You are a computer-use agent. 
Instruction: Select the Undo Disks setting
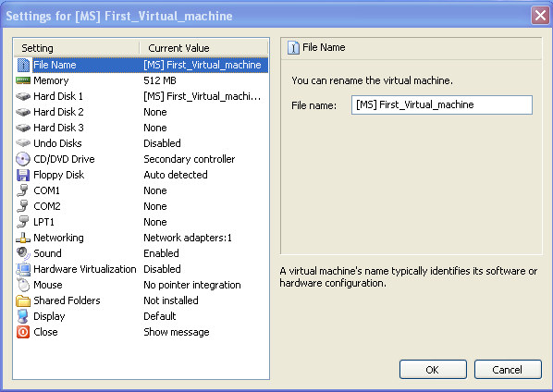[141, 143]
